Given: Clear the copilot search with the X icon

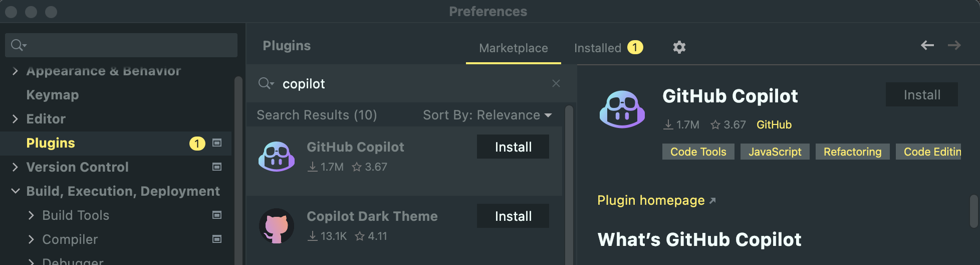Looking at the screenshot, I should point(556,83).
